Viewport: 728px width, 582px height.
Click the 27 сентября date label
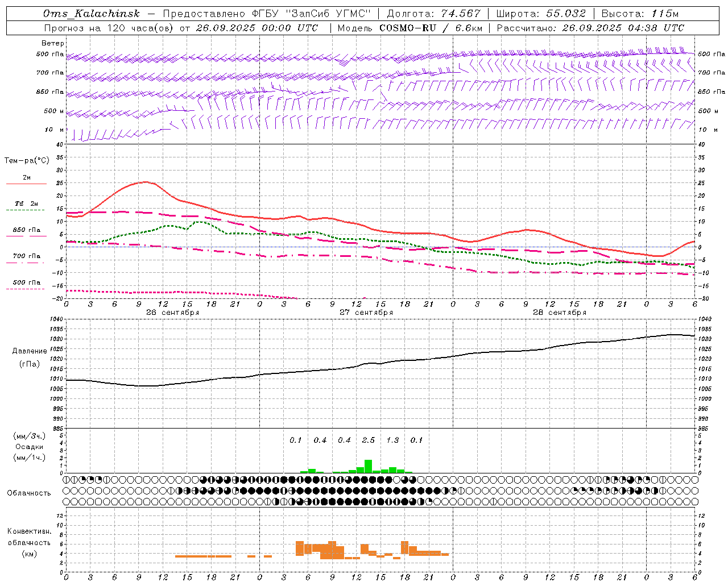coord(366,313)
